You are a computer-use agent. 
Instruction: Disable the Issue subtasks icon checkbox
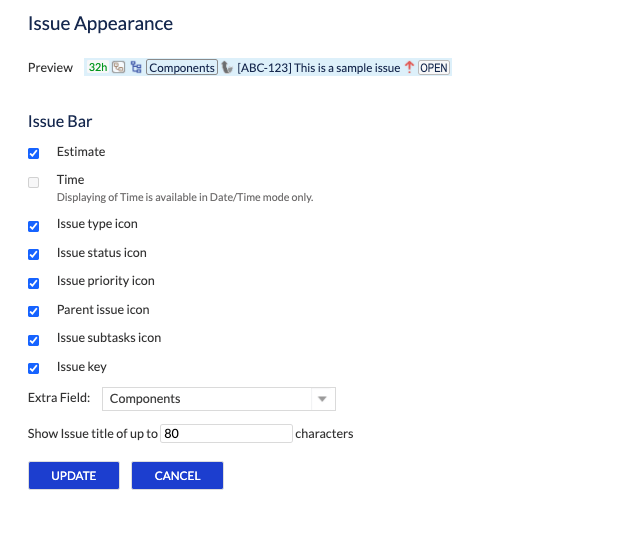tap(34, 339)
